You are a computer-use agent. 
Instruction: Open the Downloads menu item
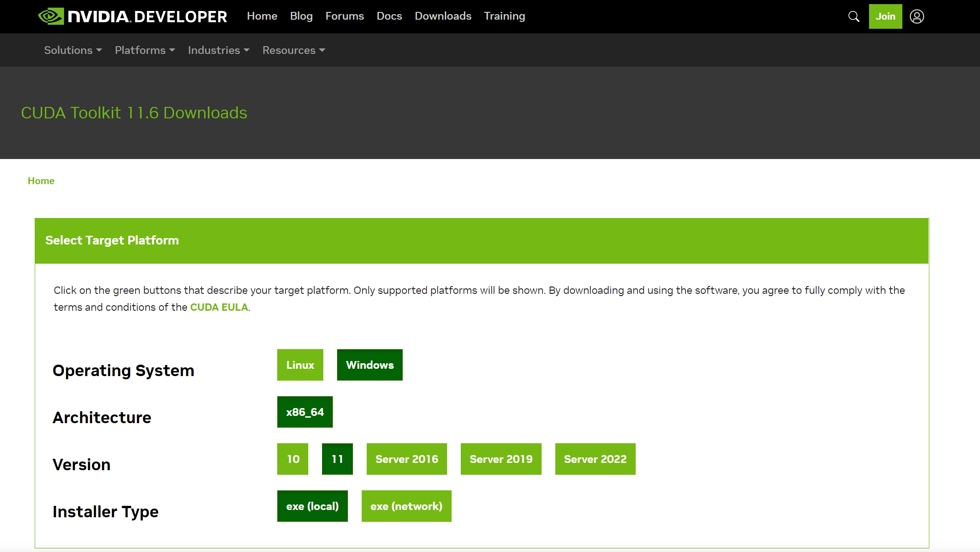pos(443,16)
